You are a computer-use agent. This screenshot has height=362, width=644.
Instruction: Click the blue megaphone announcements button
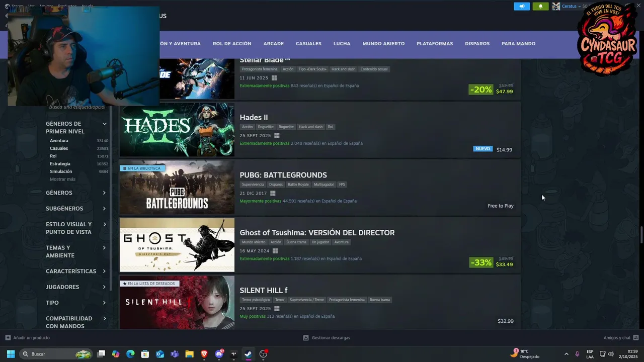click(x=522, y=6)
